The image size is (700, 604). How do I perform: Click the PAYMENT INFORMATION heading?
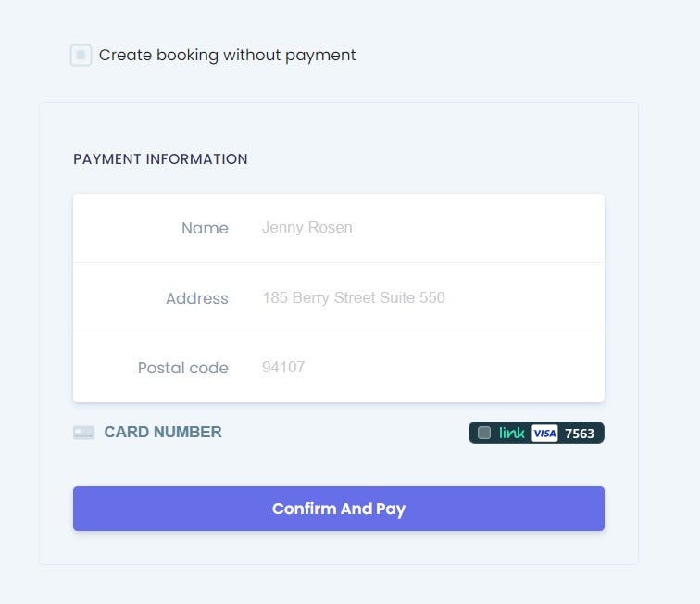pyautogui.click(x=160, y=159)
